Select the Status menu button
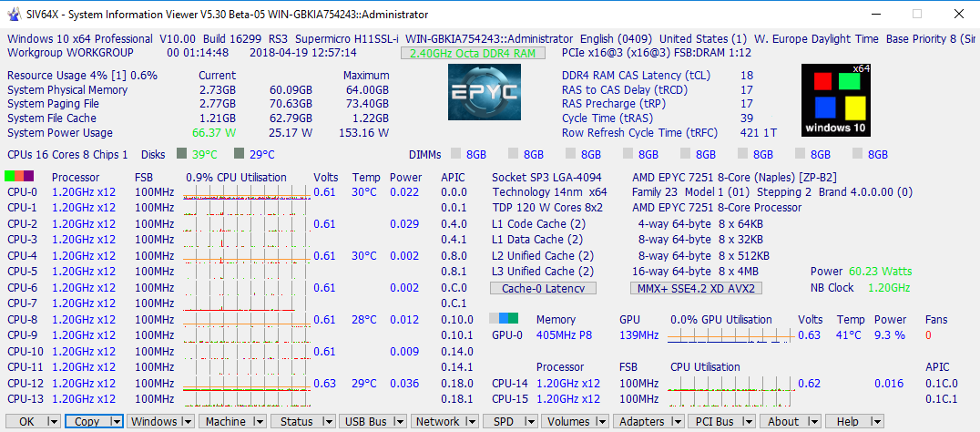 point(297,422)
